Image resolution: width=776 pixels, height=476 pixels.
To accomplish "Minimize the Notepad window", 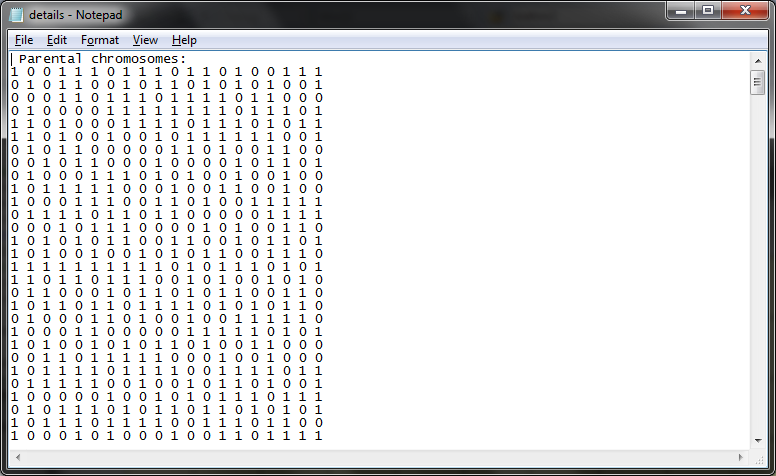I will pyautogui.click(x=681, y=10).
